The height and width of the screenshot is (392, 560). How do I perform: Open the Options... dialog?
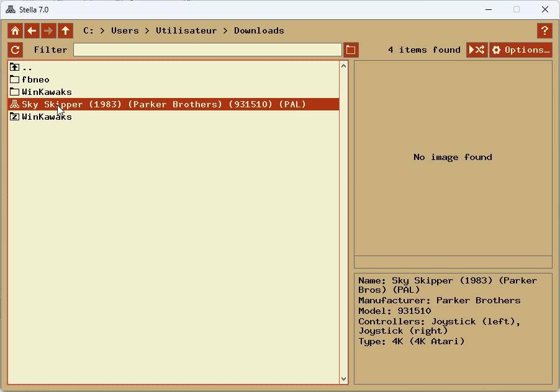(x=521, y=50)
